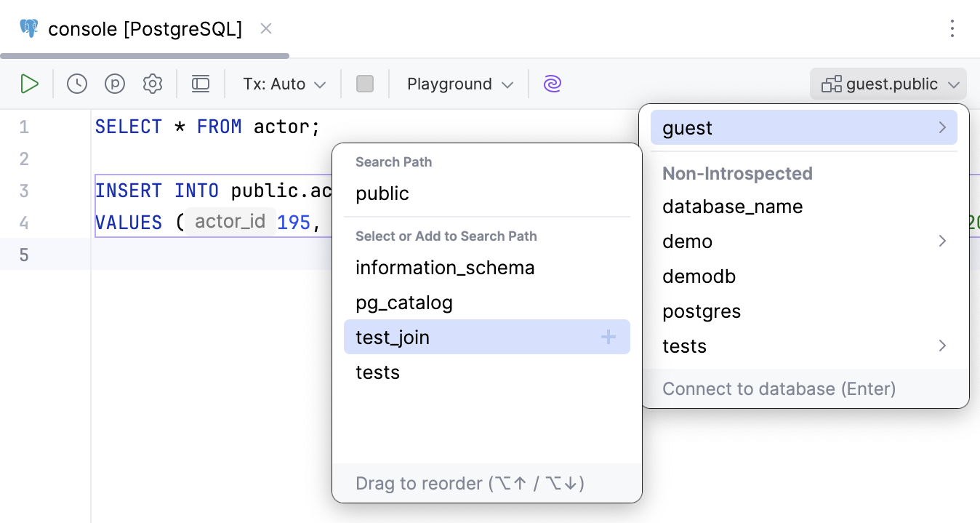
Task: Toggle in-editor results view
Action: click(201, 83)
